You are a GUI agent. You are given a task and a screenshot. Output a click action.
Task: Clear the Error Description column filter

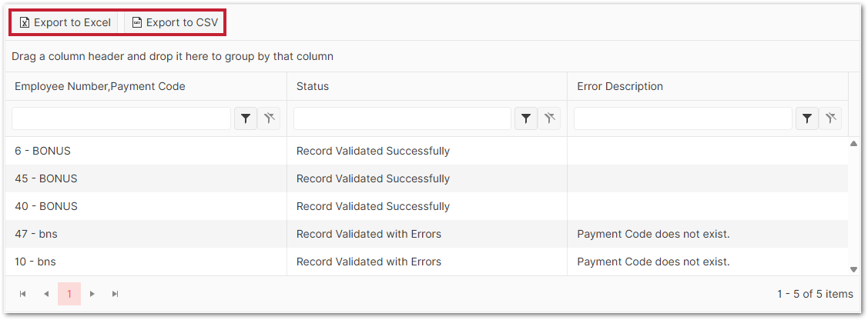(x=829, y=118)
